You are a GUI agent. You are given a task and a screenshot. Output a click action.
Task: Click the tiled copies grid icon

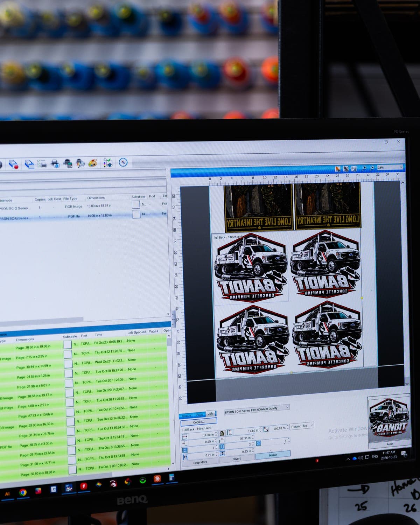click(x=258, y=443)
